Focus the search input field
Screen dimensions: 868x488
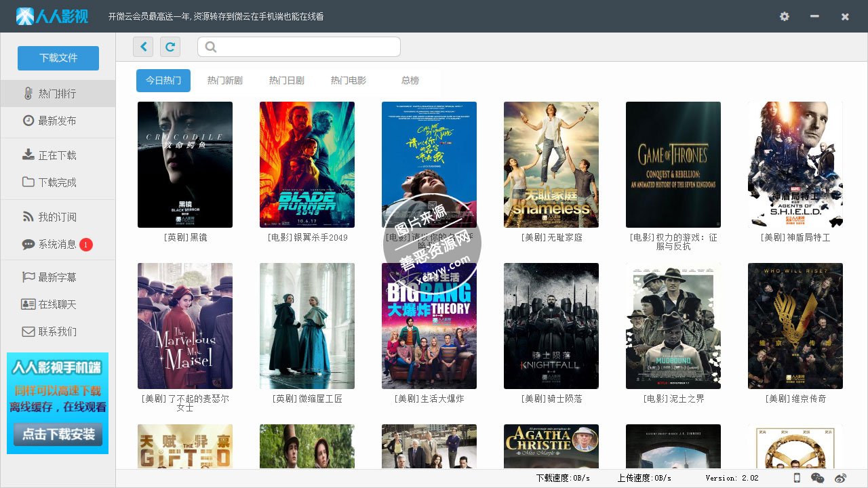pyautogui.click(x=299, y=47)
